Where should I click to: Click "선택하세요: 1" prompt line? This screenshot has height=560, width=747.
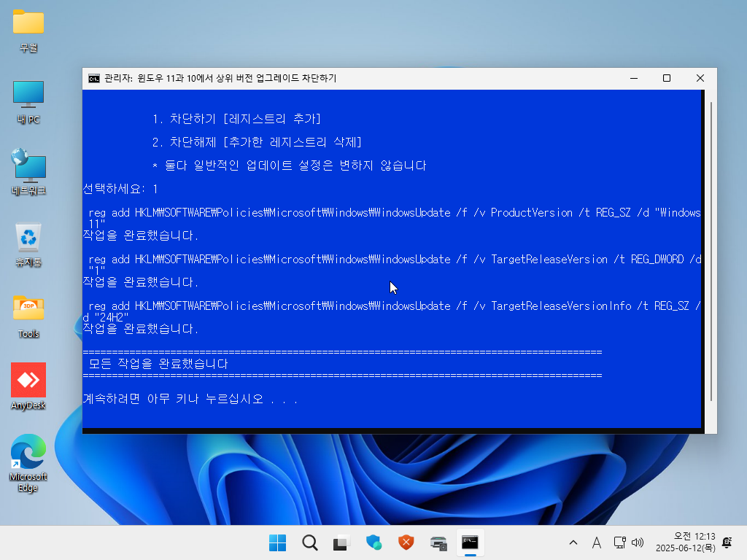click(120, 189)
